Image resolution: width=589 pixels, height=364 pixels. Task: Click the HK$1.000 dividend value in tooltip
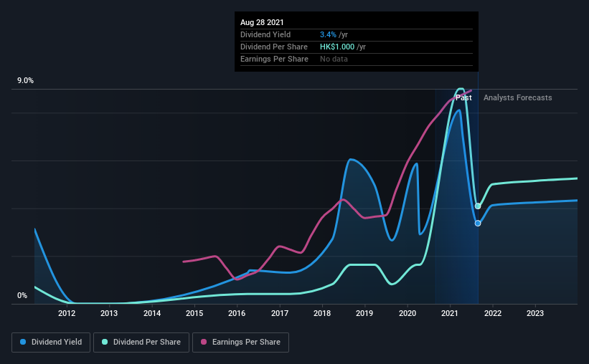(x=337, y=47)
